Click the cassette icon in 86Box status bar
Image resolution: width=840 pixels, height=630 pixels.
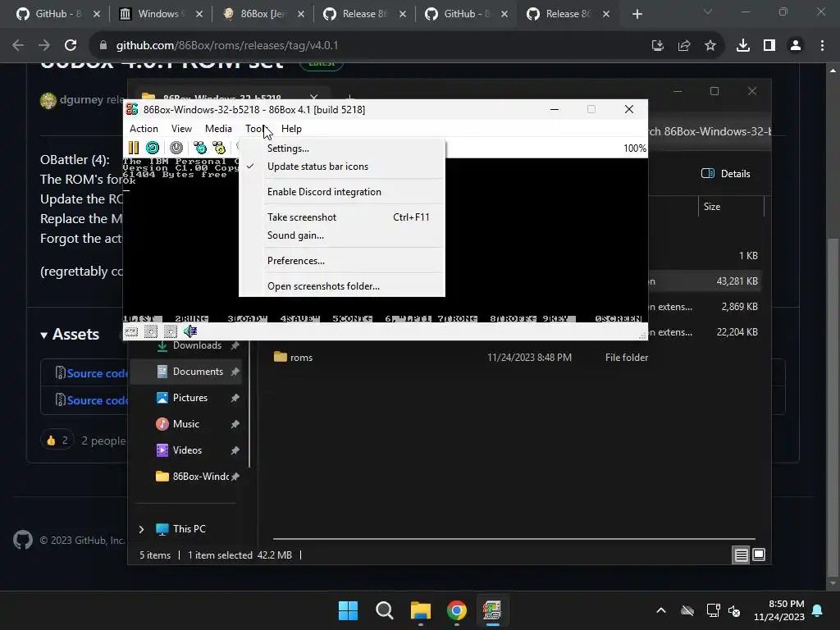[x=131, y=331]
